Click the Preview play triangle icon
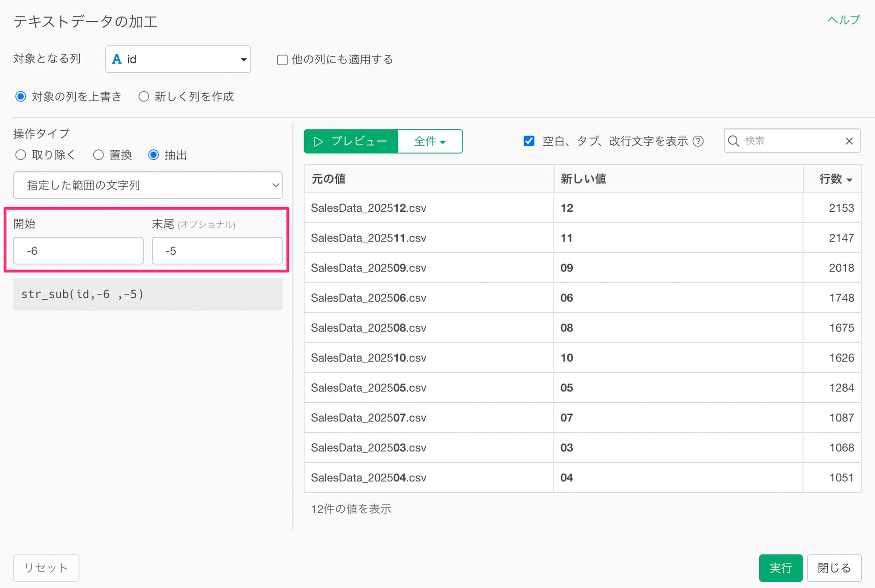 point(318,141)
